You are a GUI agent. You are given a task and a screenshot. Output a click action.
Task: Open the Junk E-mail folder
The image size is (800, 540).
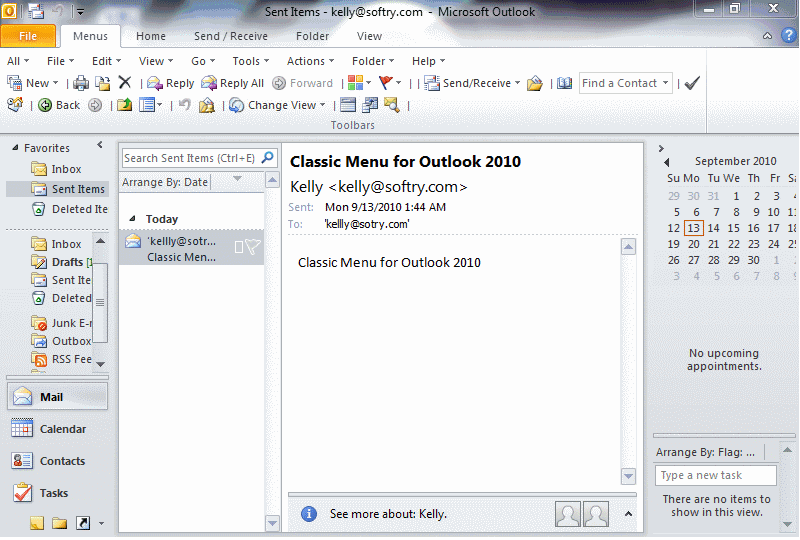[x=61, y=323]
